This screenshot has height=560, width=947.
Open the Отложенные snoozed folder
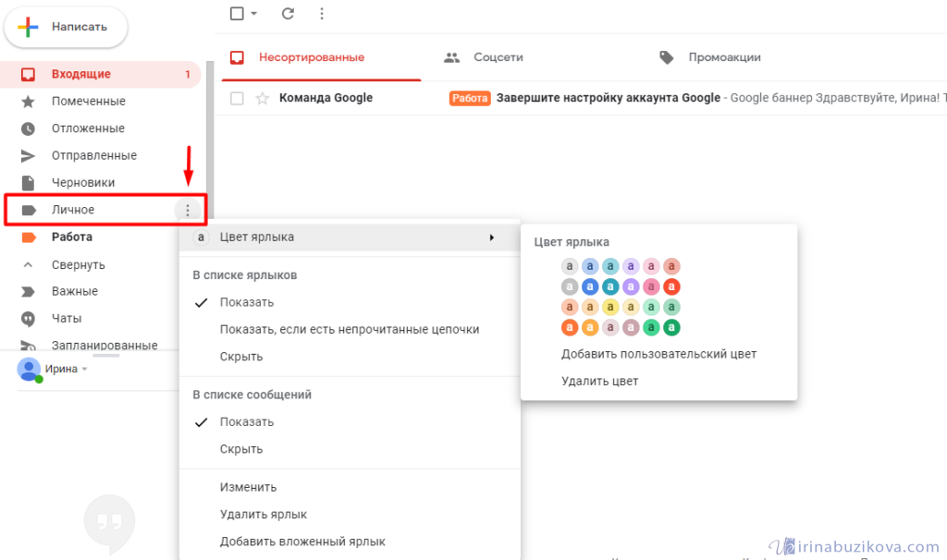88,128
